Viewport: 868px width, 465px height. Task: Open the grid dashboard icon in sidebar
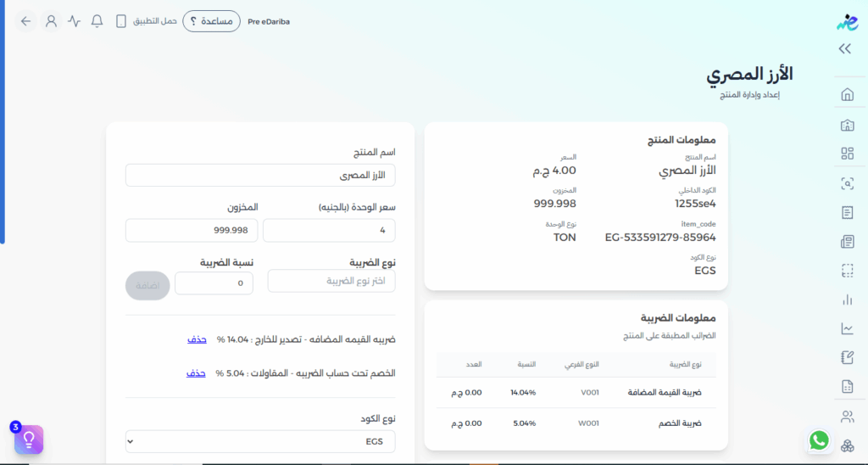[848, 154]
